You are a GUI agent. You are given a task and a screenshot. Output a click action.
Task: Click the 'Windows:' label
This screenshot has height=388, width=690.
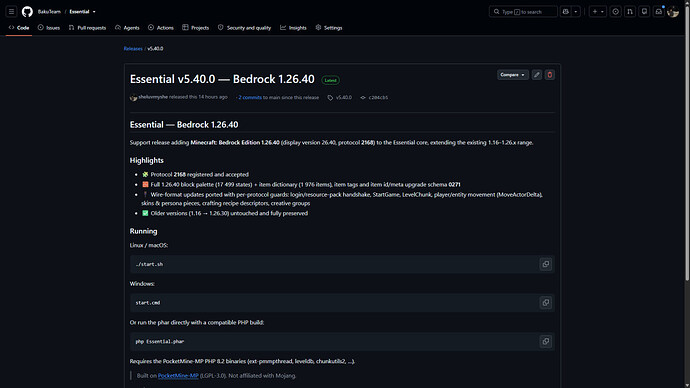(x=142, y=284)
